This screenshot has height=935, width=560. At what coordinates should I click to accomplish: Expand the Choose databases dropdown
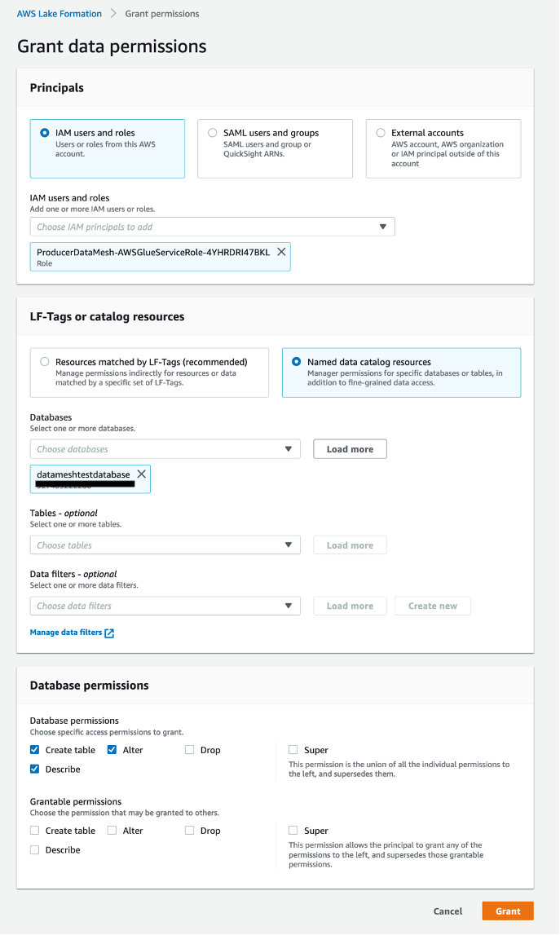click(x=289, y=449)
